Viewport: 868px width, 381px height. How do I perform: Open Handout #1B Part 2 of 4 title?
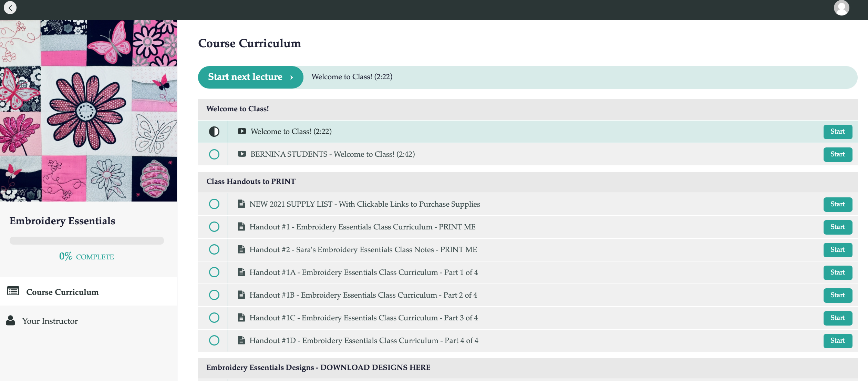tap(363, 295)
